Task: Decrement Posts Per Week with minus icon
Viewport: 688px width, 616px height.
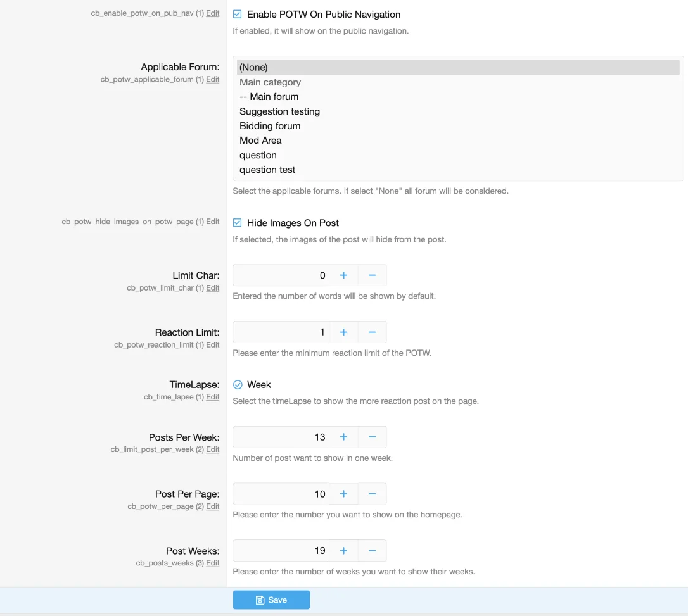Action: point(372,437)
